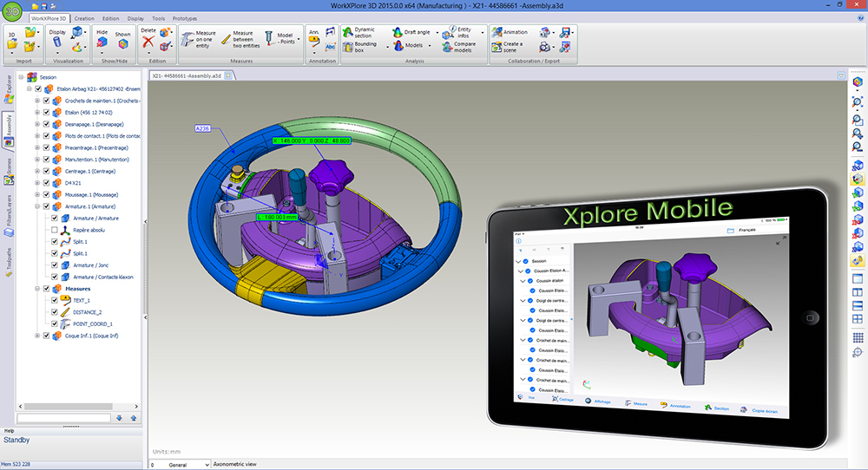Click Measure on one entity tool
Viewport: 868px width, 470px height.
tap(198, 39)
